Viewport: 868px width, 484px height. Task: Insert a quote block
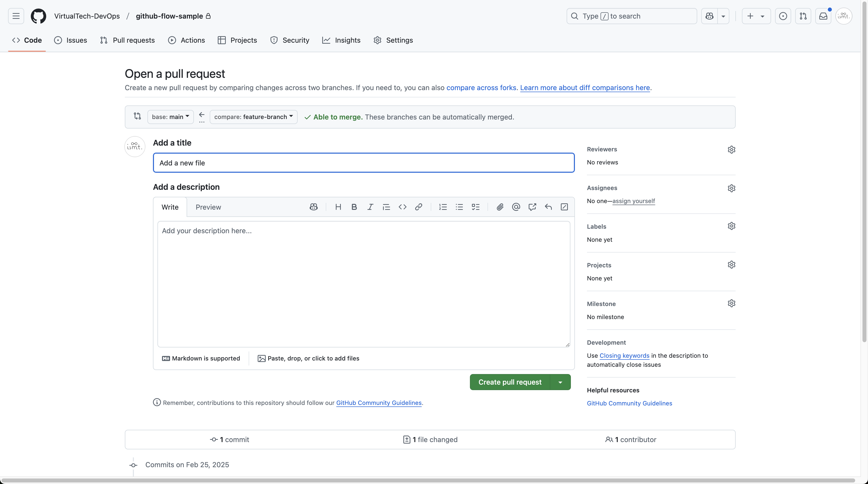pyautogui.click(x=386, y=207)
